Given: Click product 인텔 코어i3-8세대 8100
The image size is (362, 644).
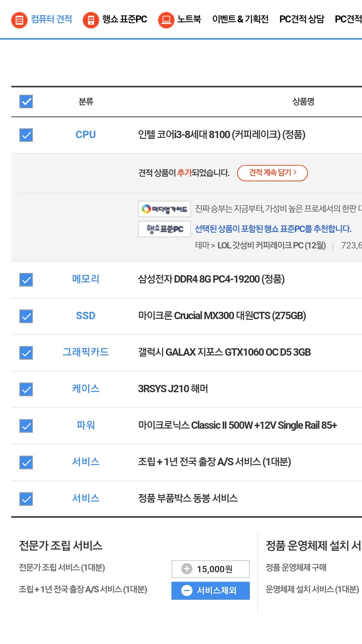Looking at the screenshot, I should [x=222, y=135].
